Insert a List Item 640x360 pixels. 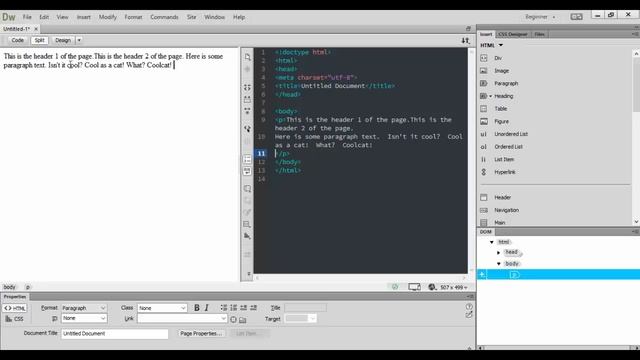(x=504, y=159)
